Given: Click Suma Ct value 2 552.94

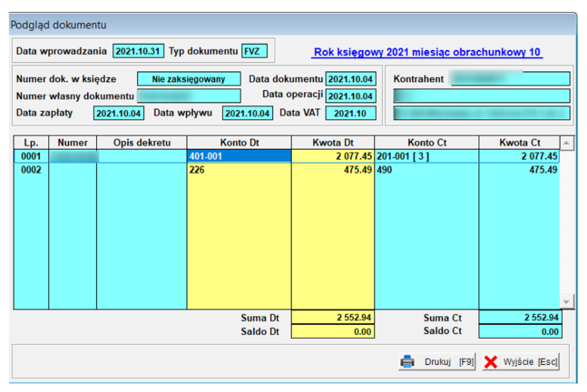Looking at the screenshot, I should pyautogui.click(x=520, y=317).
